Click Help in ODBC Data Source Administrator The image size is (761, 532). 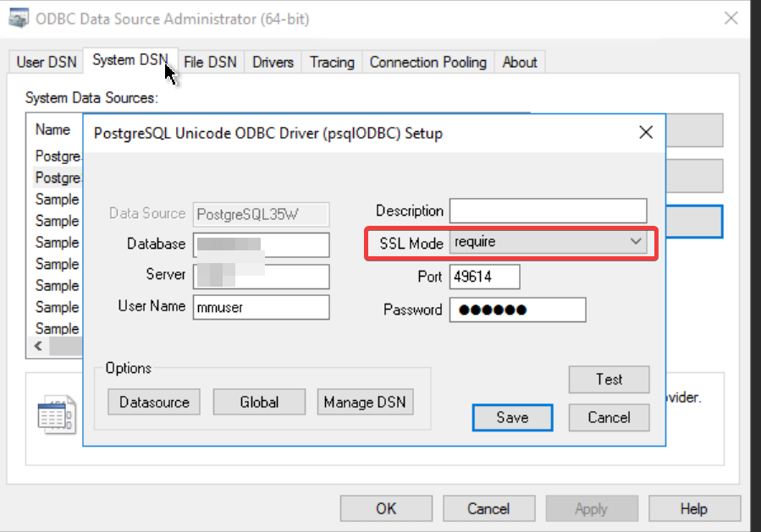(694, 508)
